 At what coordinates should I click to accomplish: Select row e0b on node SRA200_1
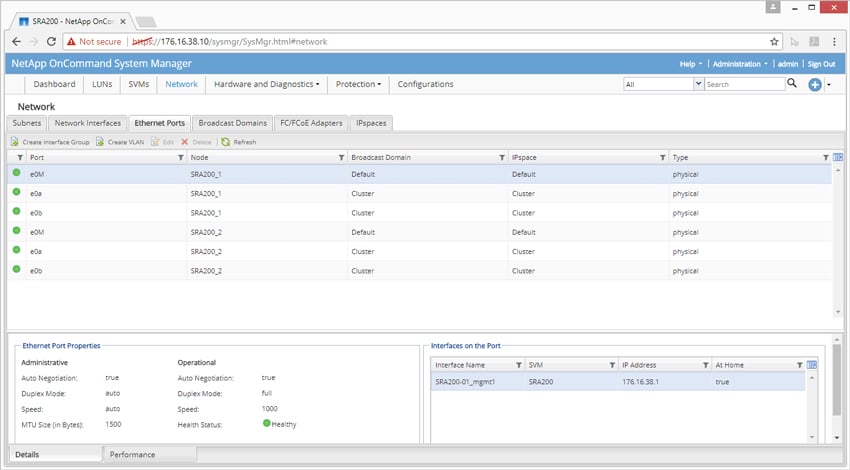[419, 213]
